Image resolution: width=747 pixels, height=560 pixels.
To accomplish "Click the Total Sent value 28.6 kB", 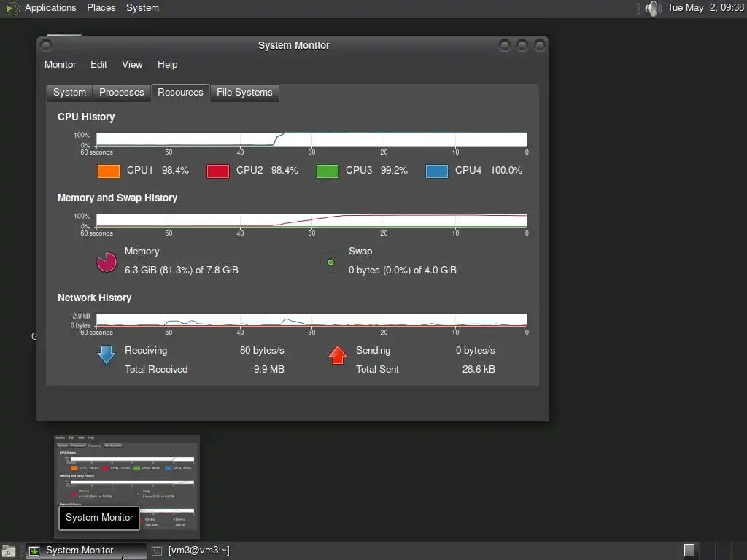I will click(x=479, y=369).
